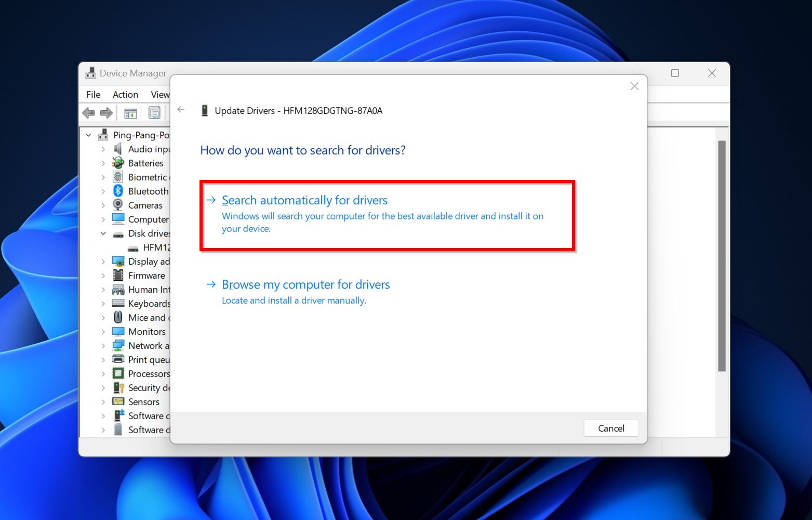This screenshot has width=812, height=520.
Task: Expand the Mice and other devices node
Action: click(x=103, y=318)
